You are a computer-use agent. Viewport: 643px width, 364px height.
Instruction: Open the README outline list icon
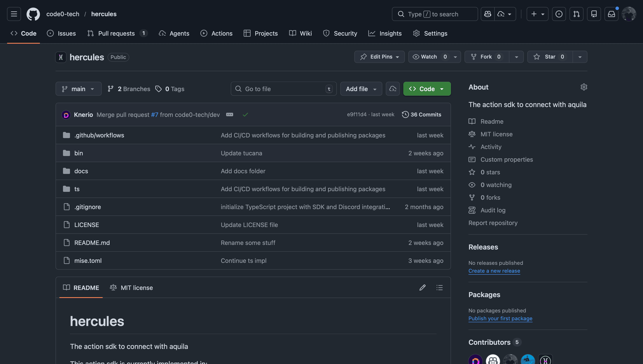tap(439, 288)
